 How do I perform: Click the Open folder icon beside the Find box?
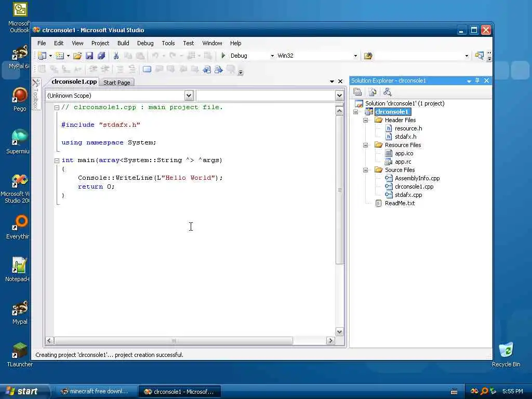[x=368, y=56]
